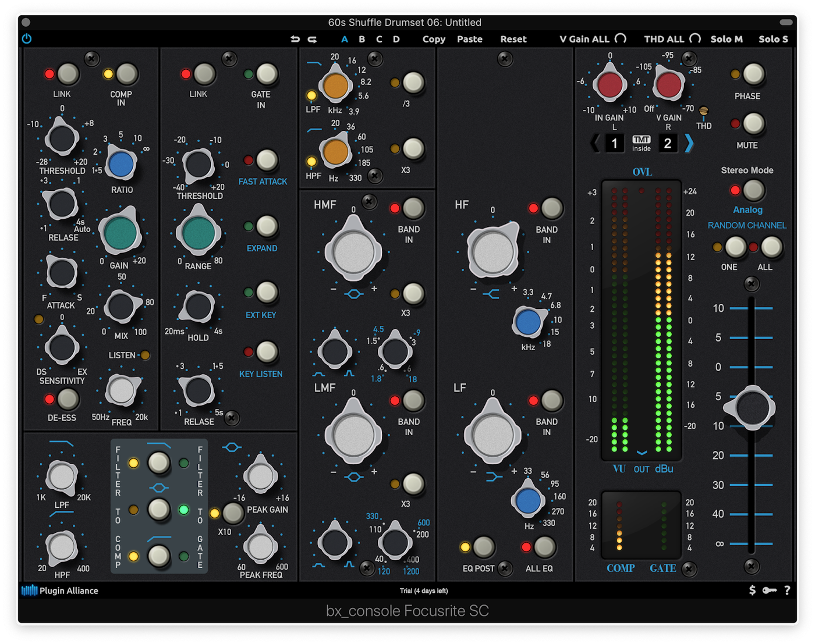Image resolution: width=815 pixels, height=644 pixels.
Task: Click the V Gain ALL knob icon
Action: coord(621,38)
